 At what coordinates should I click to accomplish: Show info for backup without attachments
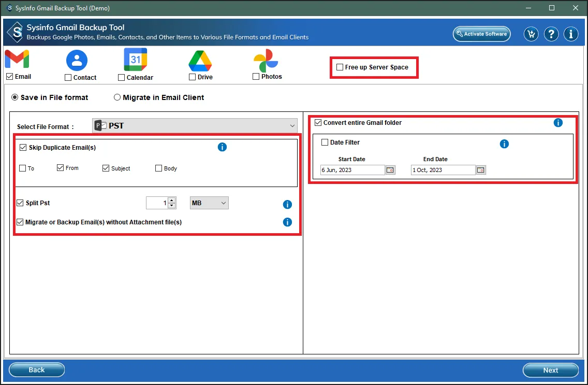point(287,222)
